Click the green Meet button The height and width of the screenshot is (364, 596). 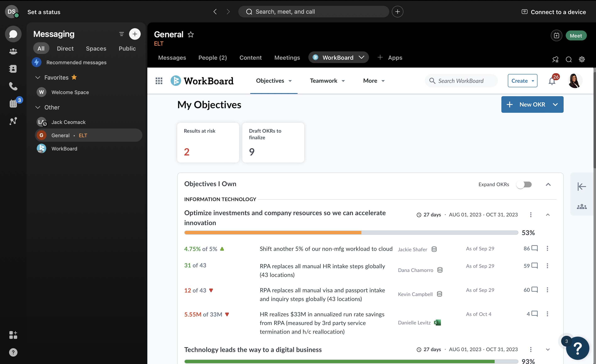576,36
